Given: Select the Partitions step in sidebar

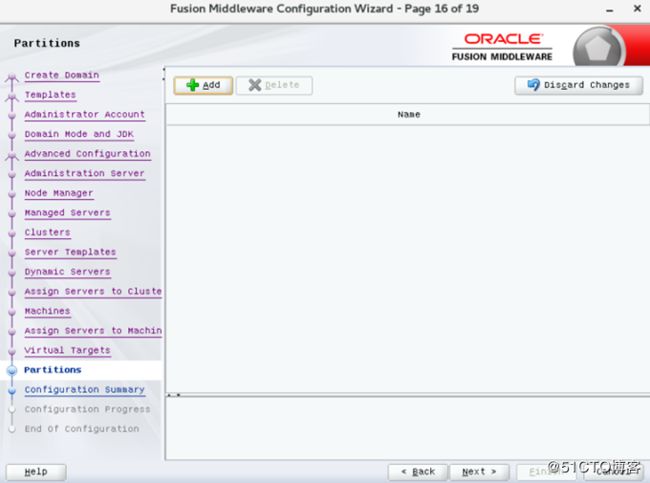Looking at the screenshot, I should (x=53, y=370).
